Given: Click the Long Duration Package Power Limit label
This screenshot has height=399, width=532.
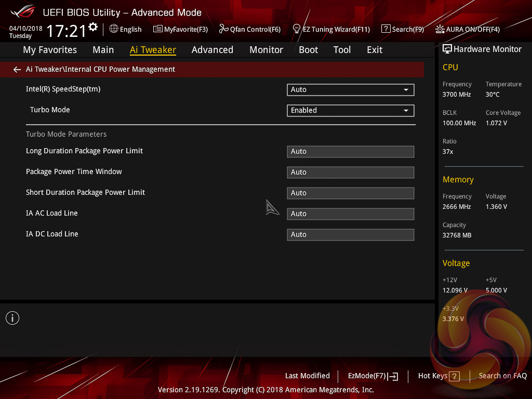Looking at the screenshot, I should (x=84, y=151).
